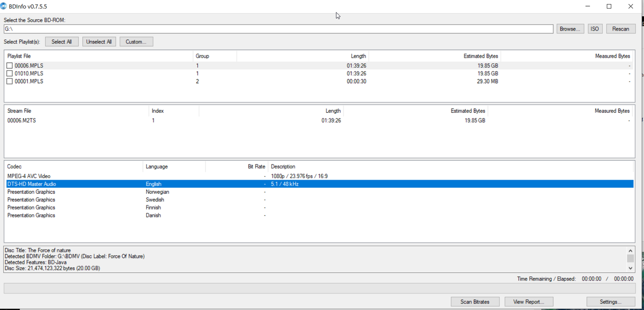The height and width of the screenshot is (310, 644).
Task: Click the Rescan button
Action: click(x=620, y=29)
